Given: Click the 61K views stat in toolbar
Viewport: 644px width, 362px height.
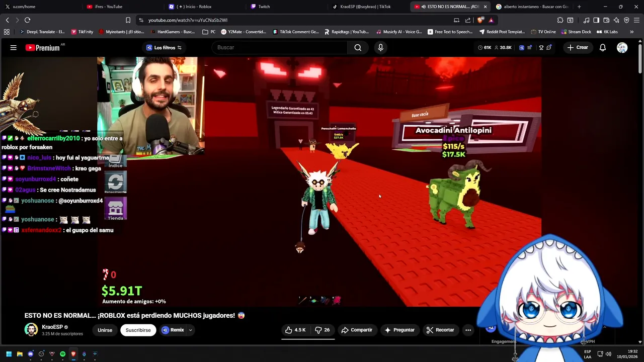Looking at the screenshot, I should 484,47.
